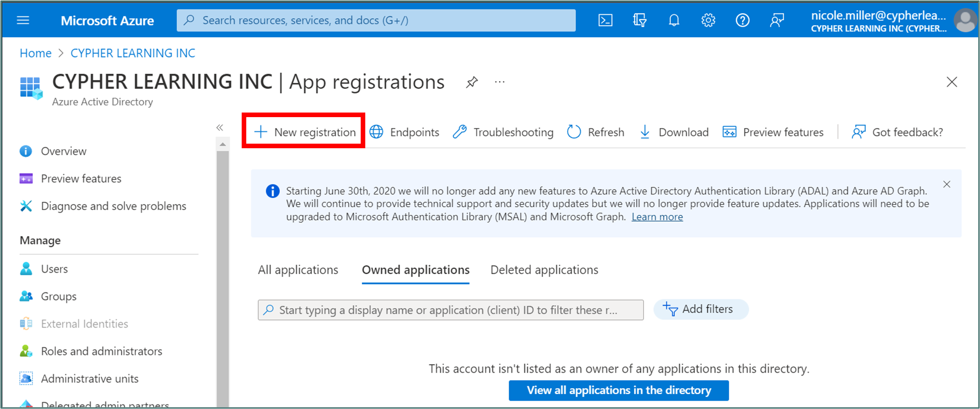Open the Cloud Shell icon
Screen dimensions: 980x409
pos(605,20)
